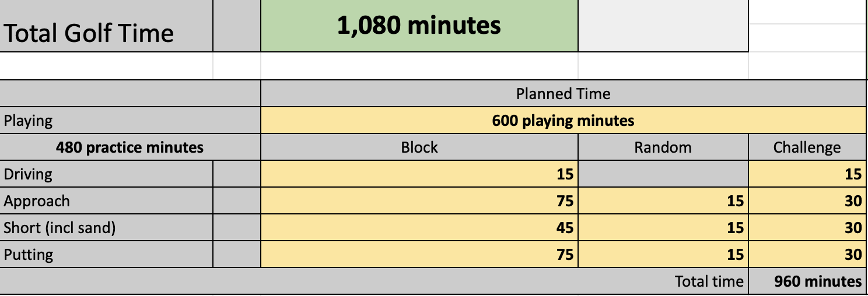Click the Putting row's Random value
Screen dimensions: 868x296
[x=663, y=255]
